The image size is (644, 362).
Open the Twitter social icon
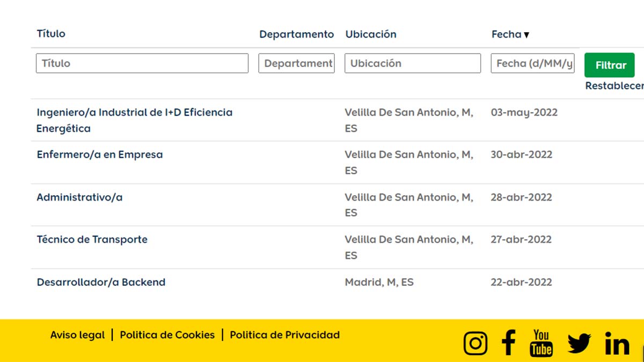579,343
